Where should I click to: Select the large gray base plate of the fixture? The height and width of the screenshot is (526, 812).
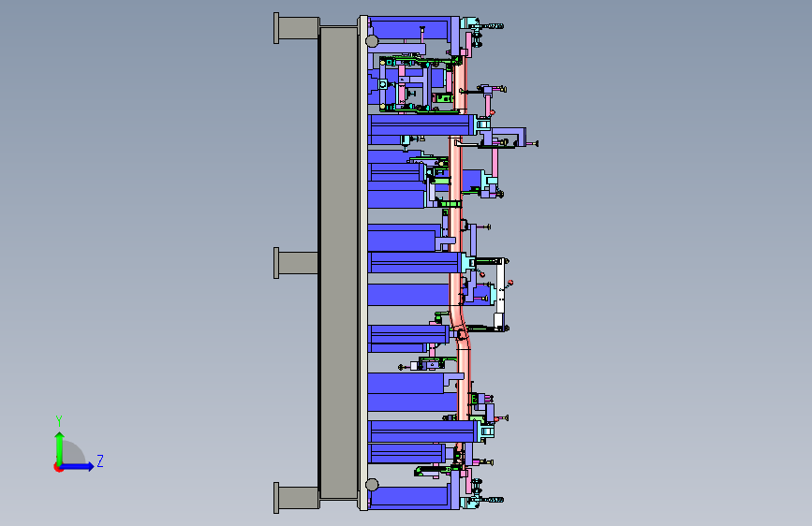[339, 263]
